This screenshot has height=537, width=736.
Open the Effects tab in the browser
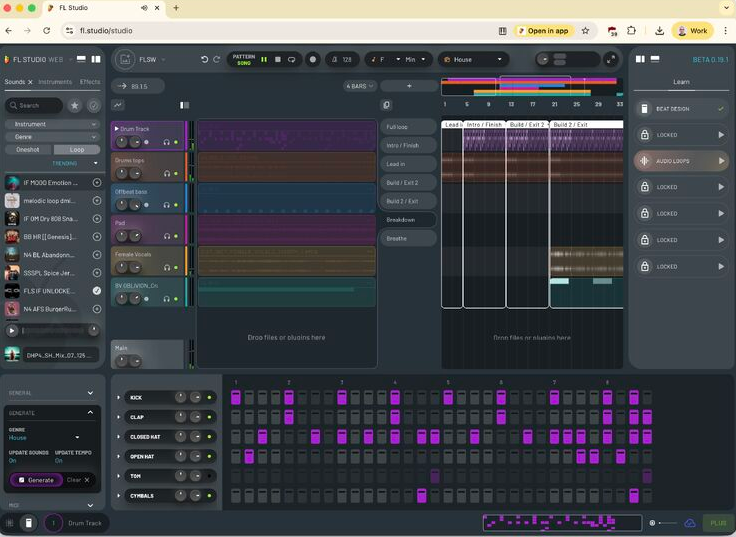click(90, 82)
